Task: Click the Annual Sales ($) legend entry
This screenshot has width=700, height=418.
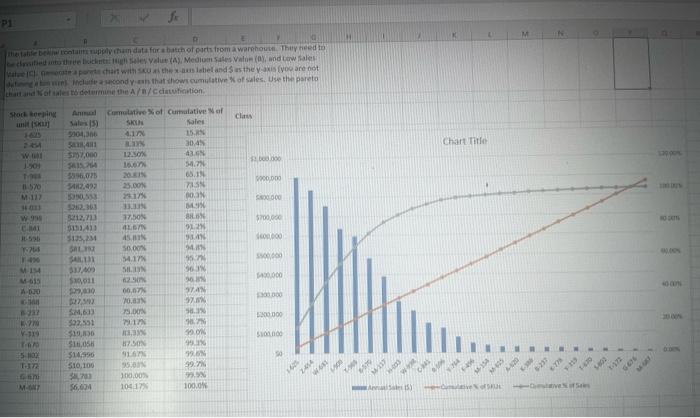Action: pyautogui.click(x=382, y=387)
